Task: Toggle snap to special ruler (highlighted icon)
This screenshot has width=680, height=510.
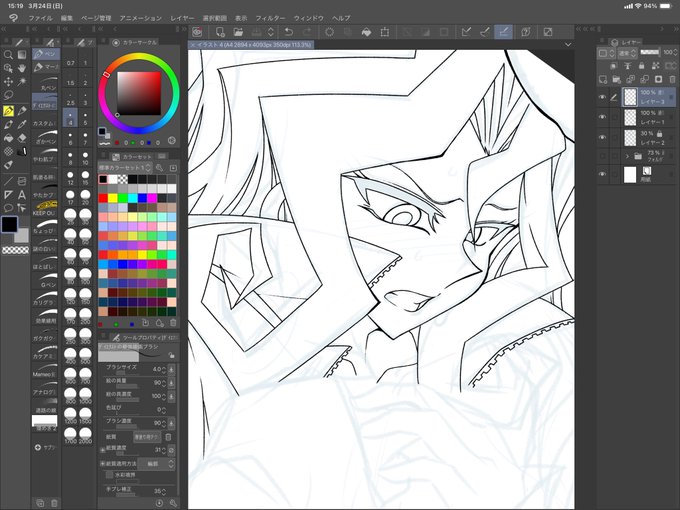Action: (x=503, y=32)
